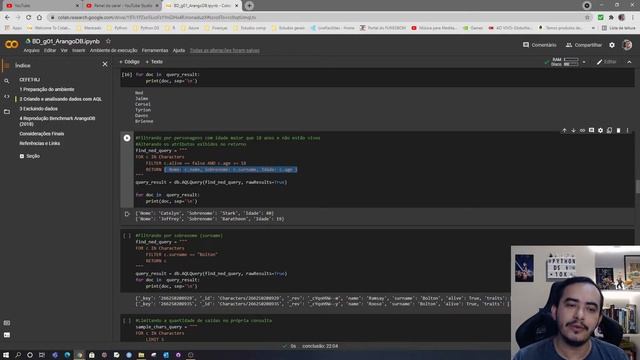Delete the selected cell

618,130
